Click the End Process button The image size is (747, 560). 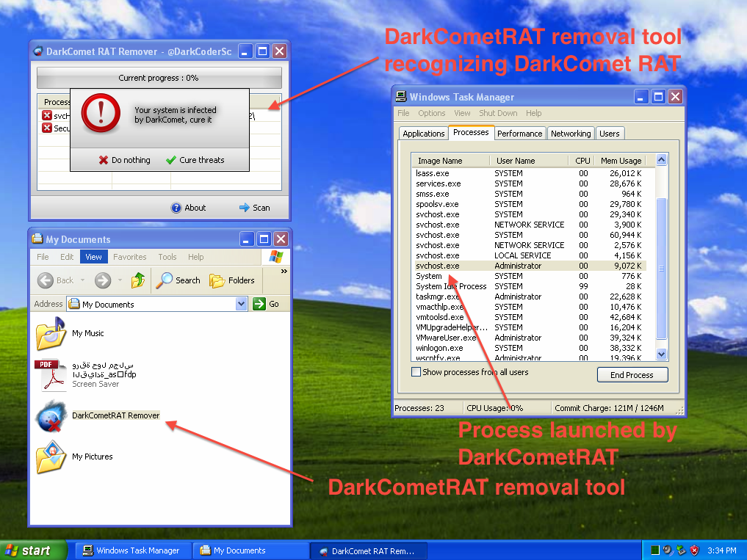[x=632, y=375]
